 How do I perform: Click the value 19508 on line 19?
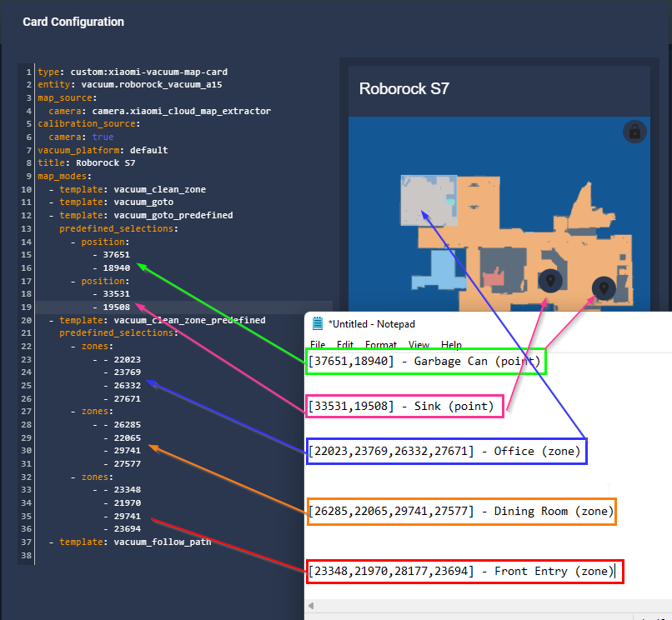[x=116, y=307]
